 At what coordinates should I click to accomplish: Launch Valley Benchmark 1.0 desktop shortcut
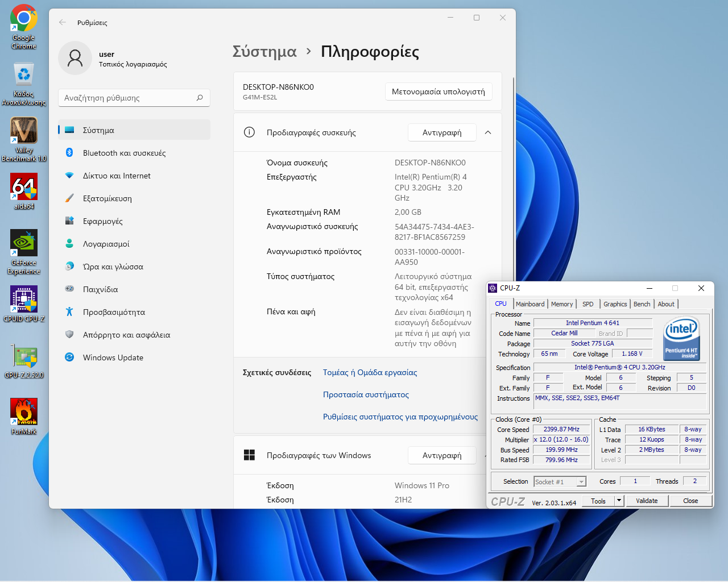click(x=24, y=139)
